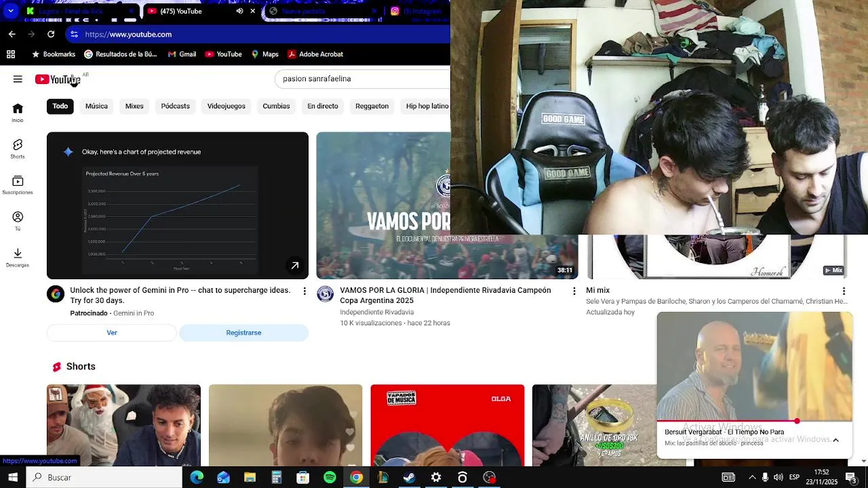This screenshot has width=868, height=488.
Task: Click the Registrarse button
Action: click(x=243, y=333)
